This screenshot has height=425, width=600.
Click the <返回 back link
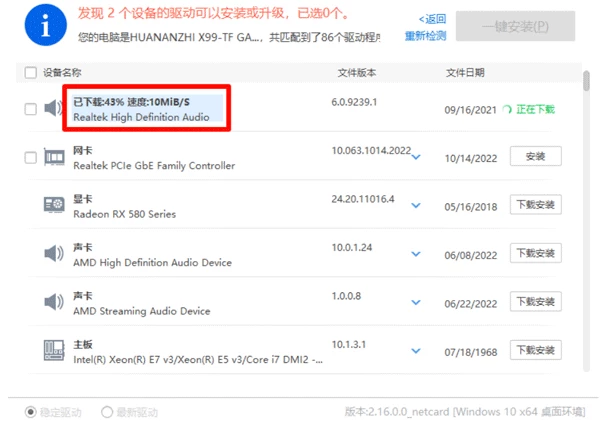[x=432, y=19]
